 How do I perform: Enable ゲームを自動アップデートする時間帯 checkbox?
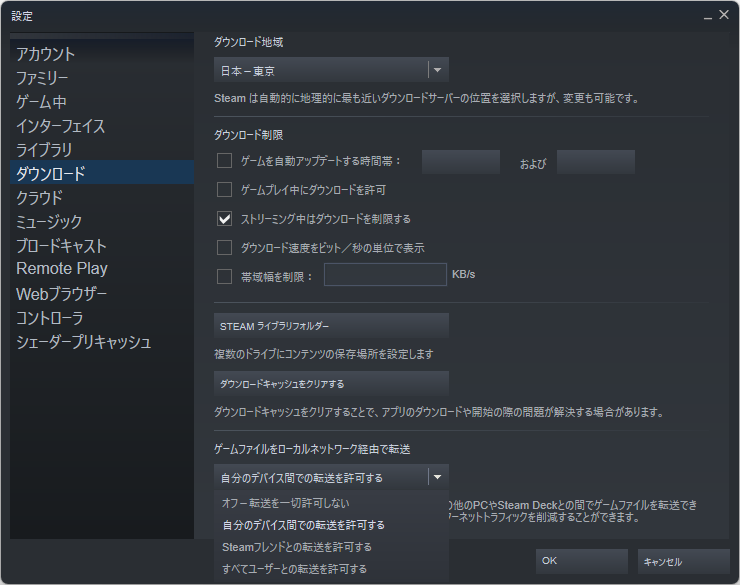(224, 160)
